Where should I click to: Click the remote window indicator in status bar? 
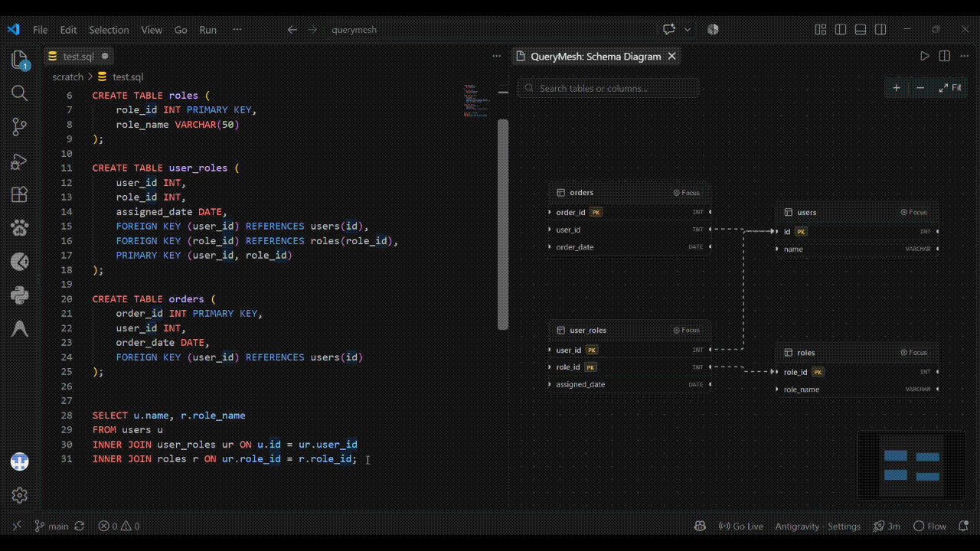17,526
